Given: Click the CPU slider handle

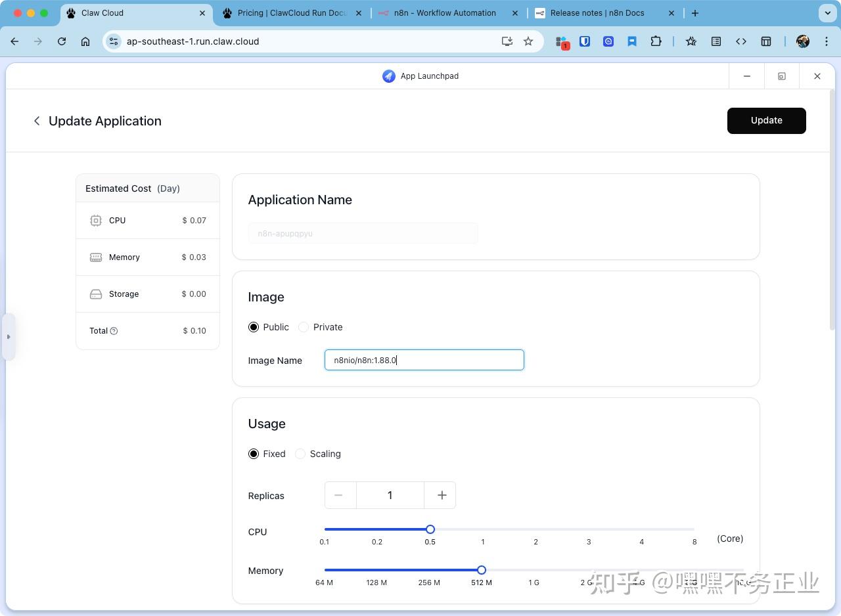Looking at the screenshot, I should point(430,529).
